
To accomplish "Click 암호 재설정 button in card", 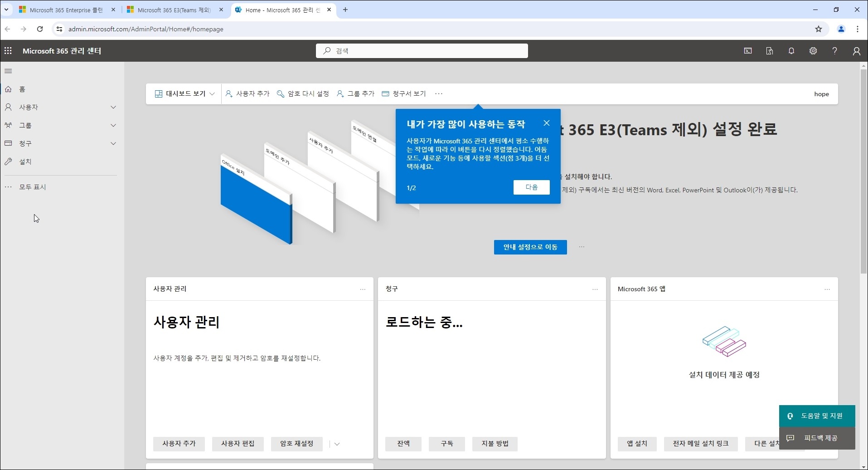I will [x=297, y=444].
